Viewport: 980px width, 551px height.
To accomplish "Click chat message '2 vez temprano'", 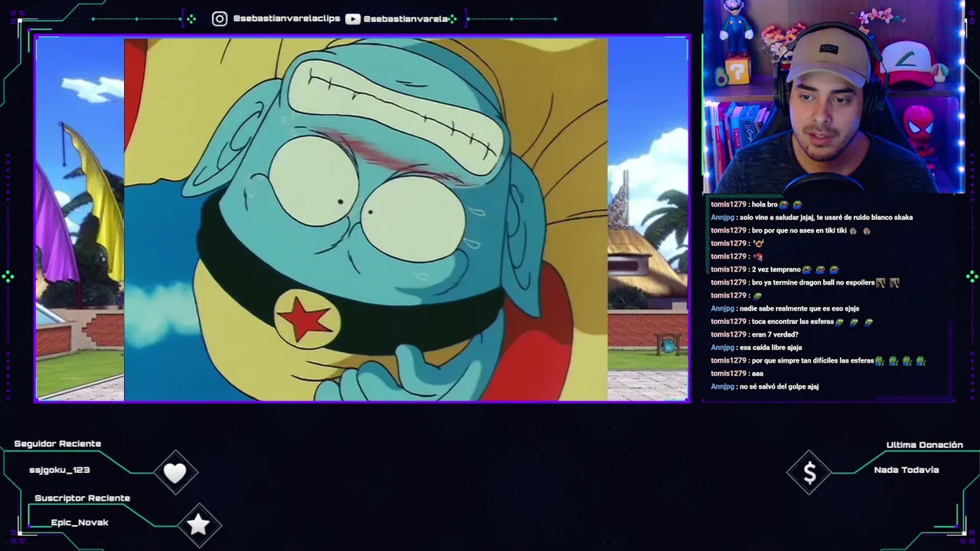I will click(775, 269).
